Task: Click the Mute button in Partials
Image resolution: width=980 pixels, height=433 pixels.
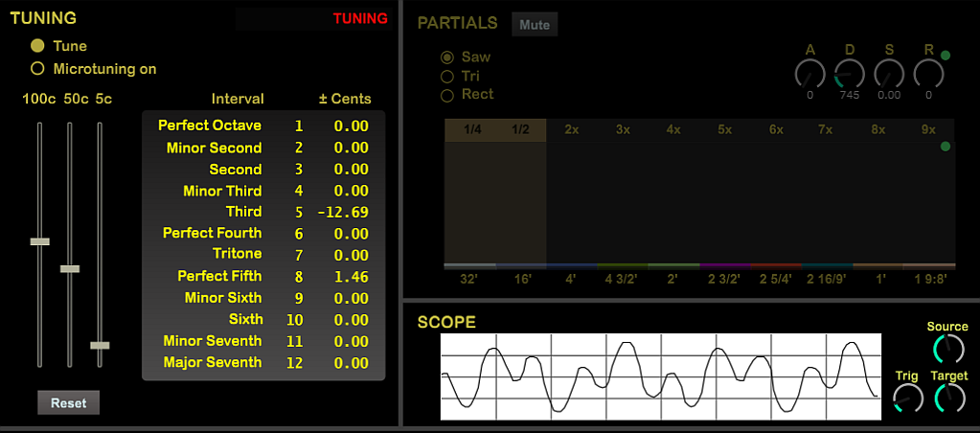Action: coord(535,24)
